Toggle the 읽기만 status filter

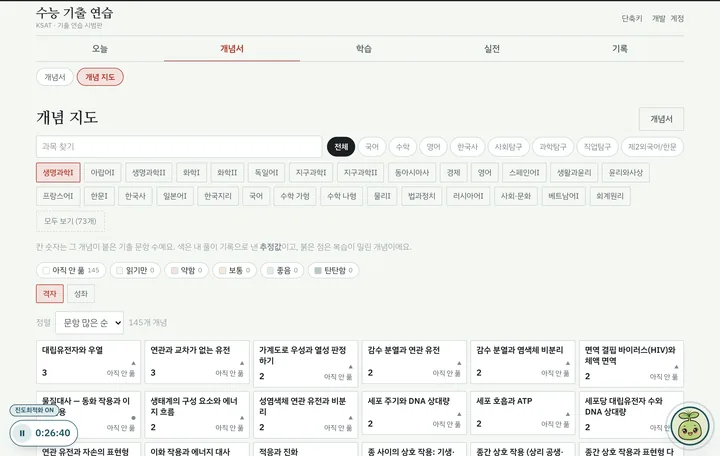(x=135, y=270)
